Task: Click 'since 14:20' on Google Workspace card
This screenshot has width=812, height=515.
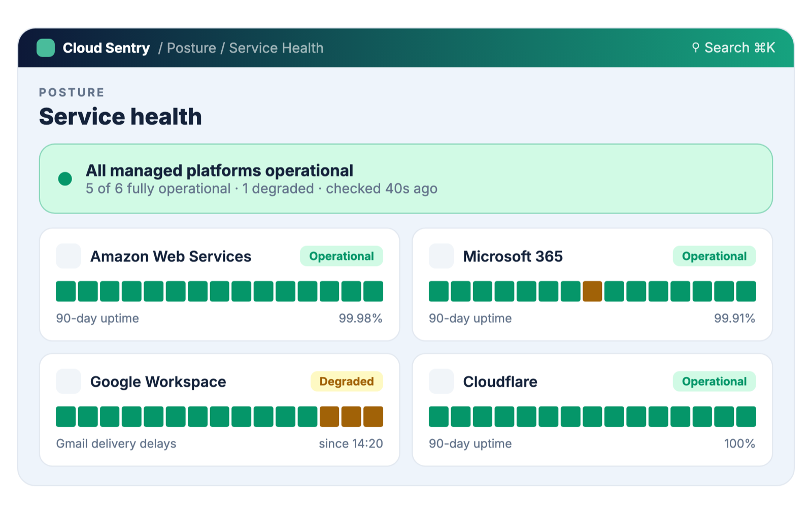Action: coord(351,443)
